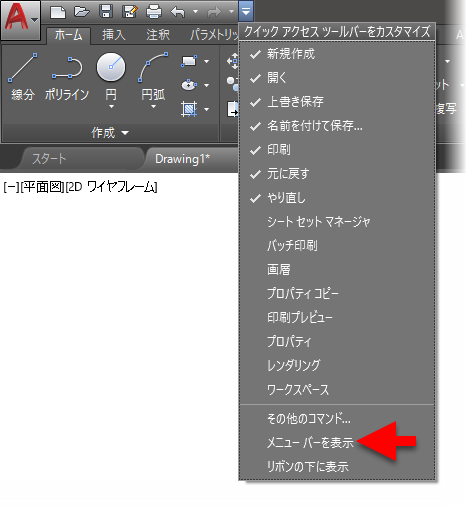Select the 線分 (Line) tool

coord(23,77)
